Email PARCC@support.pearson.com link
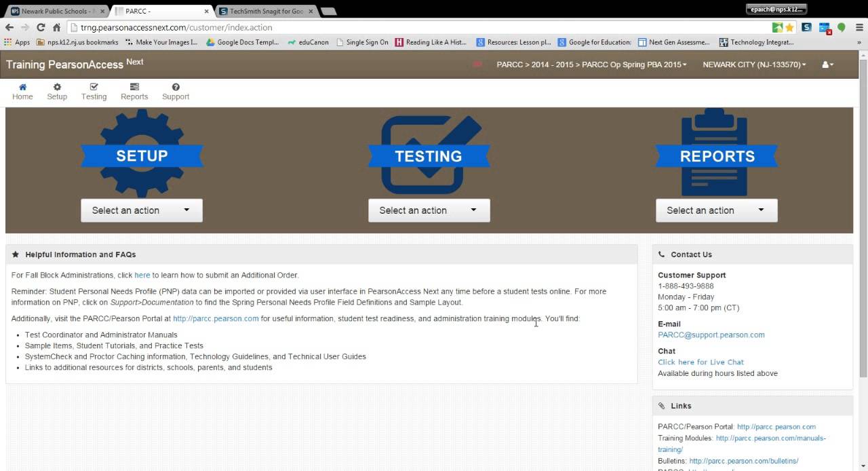The width and height of the screenshot is (868, 471). 711,335
